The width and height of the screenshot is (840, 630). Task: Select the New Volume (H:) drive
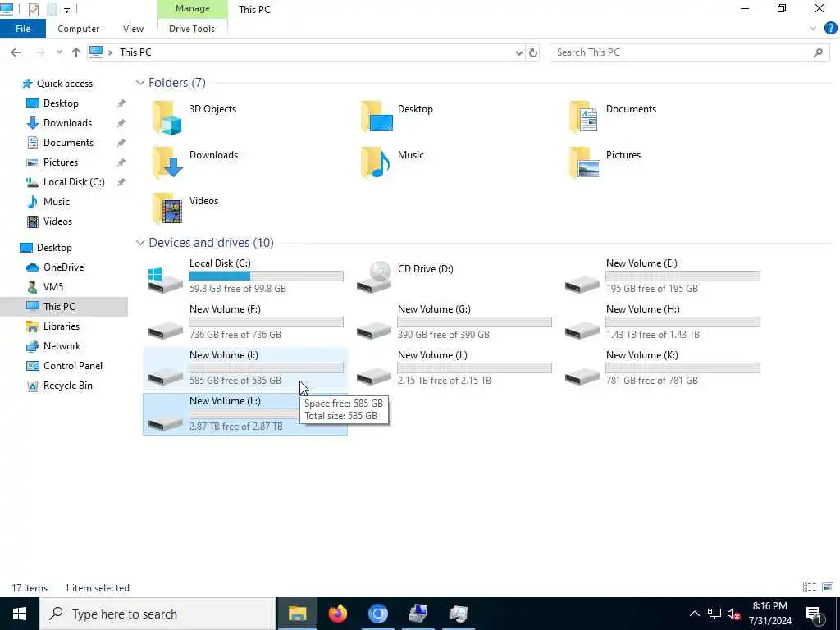point(662,322)
